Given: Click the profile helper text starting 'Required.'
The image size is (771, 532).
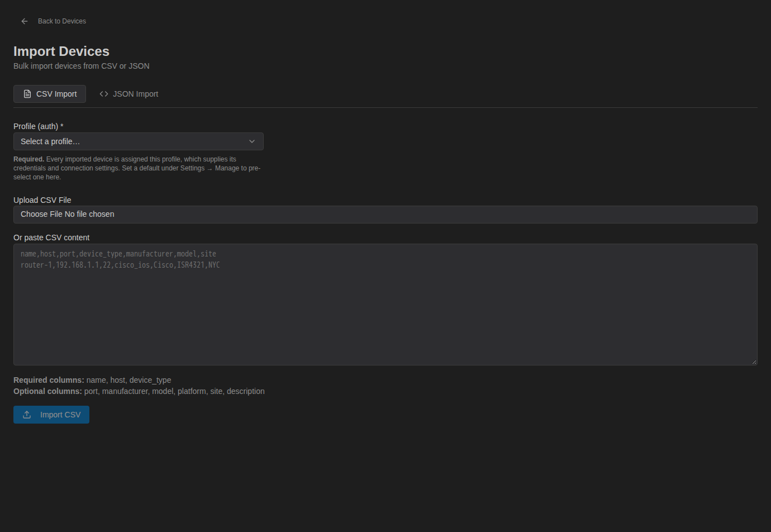Looking at the screenshot, I should coord(137,168).
